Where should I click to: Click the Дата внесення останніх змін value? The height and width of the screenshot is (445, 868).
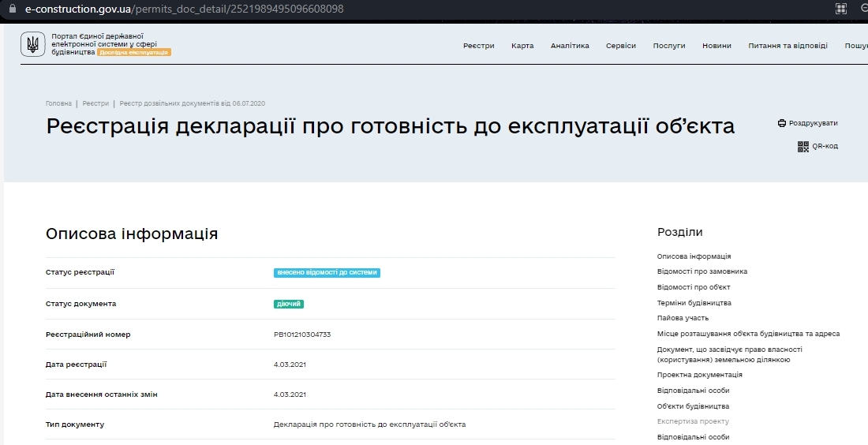[x=290, y=394]
